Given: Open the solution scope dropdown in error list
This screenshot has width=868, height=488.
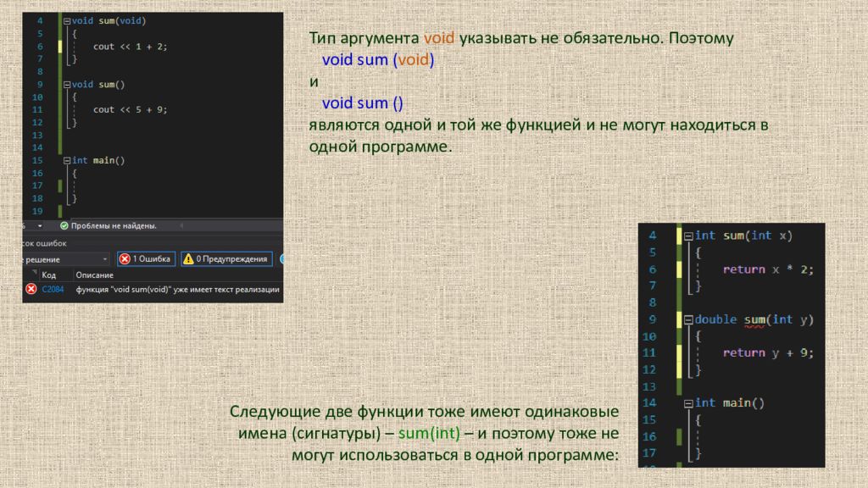Looking at the screenshot, I should 104,259.
